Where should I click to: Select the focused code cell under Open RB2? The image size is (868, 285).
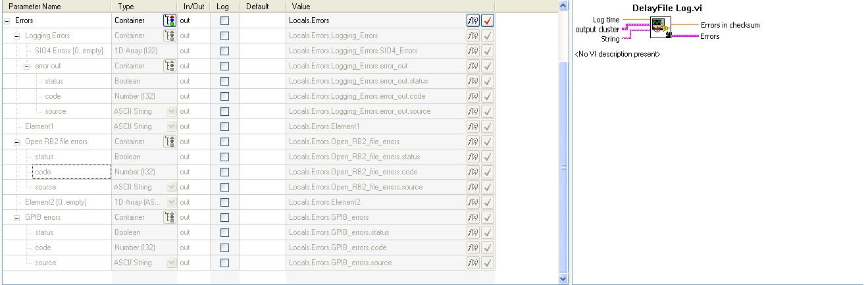pyautogui.click(x=72, y=172)
